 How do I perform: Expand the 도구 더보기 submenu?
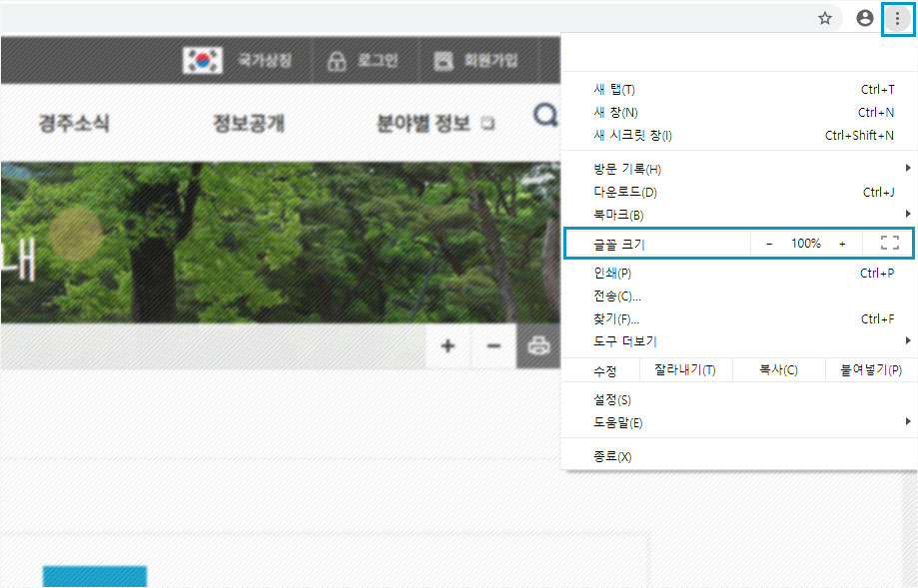click(739, 341)
